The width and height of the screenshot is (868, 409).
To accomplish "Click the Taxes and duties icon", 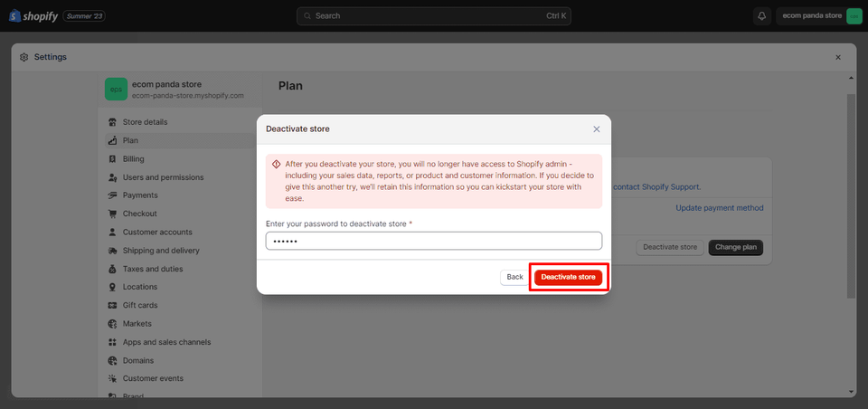I will pyautogui.click(x=112, y=269).
